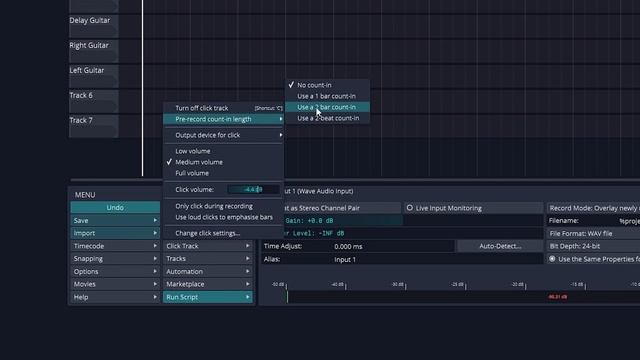Click the input level meter bar

click(463, 297)
